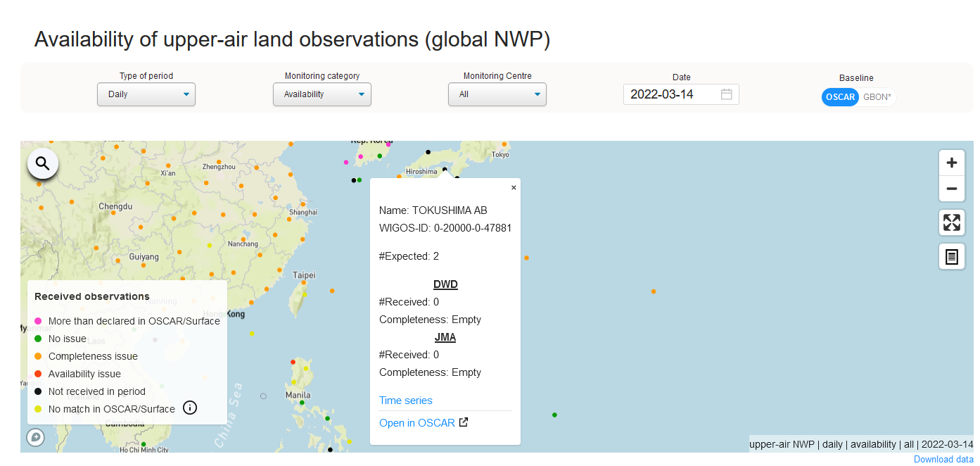Click the DWD heading in the popup
Viewport: 980px width, 466px height.
[445, 284]
